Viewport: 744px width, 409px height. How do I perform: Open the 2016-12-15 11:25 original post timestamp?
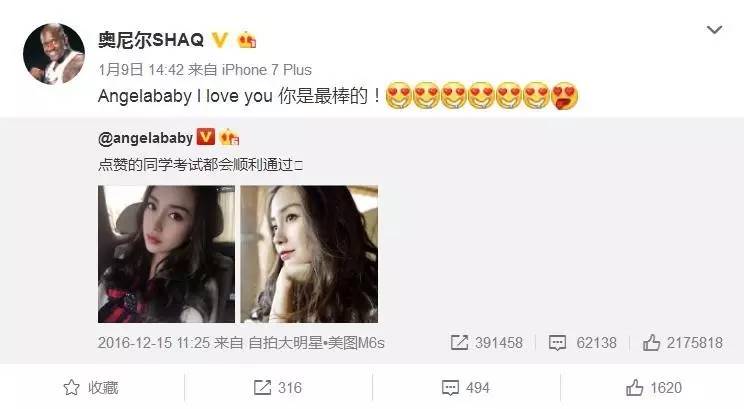coord(154,343)
